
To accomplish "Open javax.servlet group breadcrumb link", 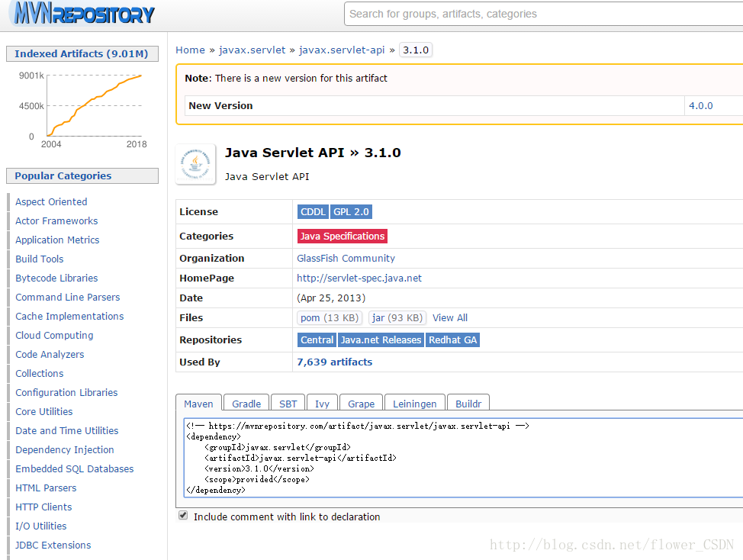I will pos(252,50).
